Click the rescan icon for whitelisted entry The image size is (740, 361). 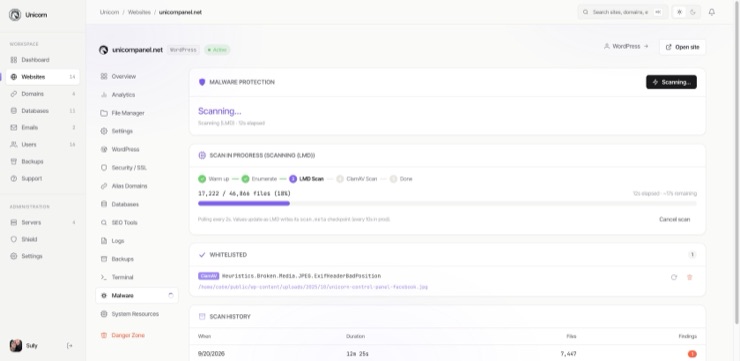coord(674,277)
